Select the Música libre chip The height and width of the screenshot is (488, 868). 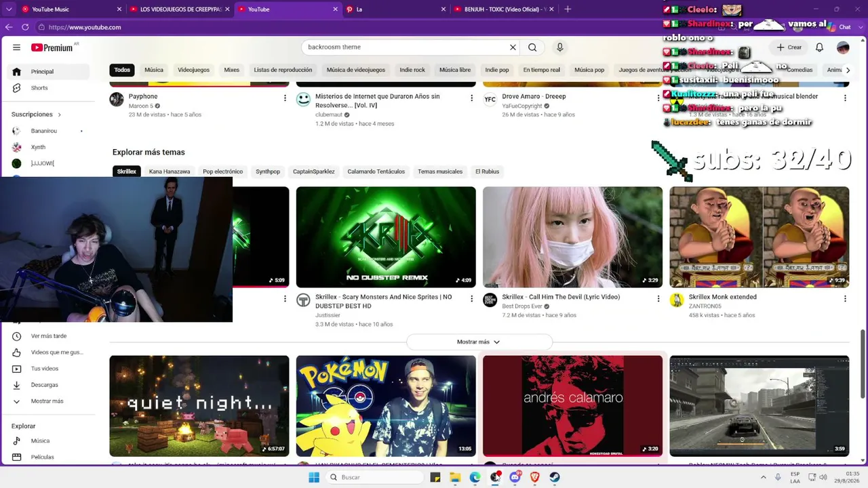pyautogui.click(x=455, y=70)
